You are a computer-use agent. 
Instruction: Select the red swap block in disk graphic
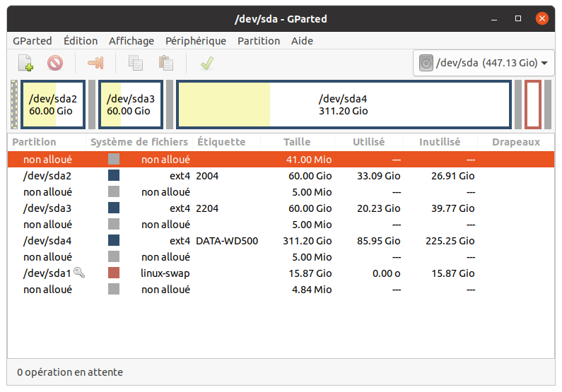(x=533, y=105)
